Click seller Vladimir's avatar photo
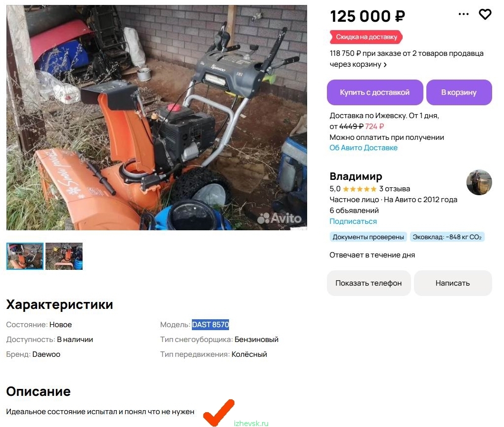 coord(479,182)
